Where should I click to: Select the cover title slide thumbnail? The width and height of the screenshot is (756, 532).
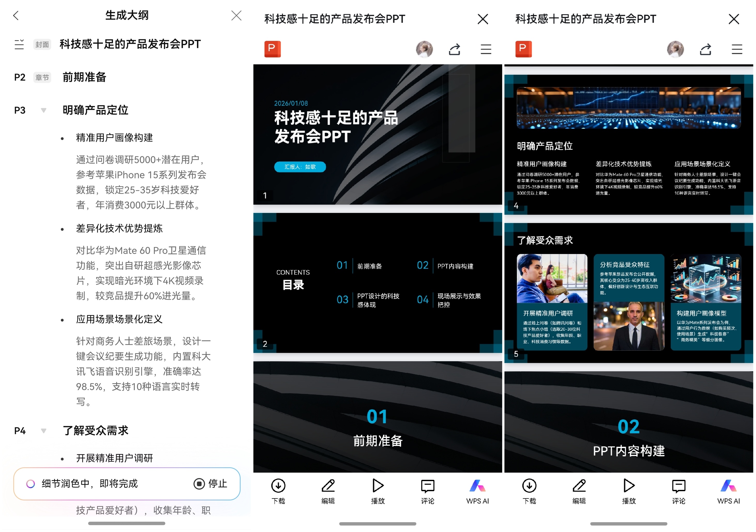[x=377, y=134]
